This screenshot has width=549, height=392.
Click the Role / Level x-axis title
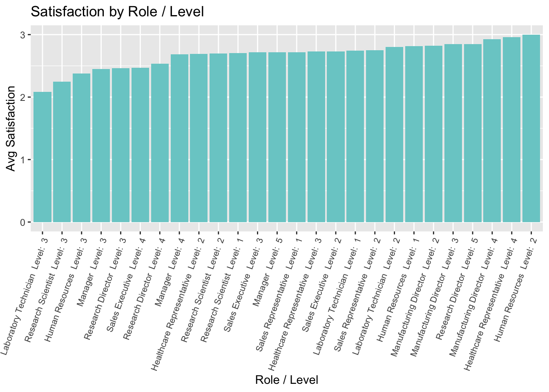coord(286,380)
